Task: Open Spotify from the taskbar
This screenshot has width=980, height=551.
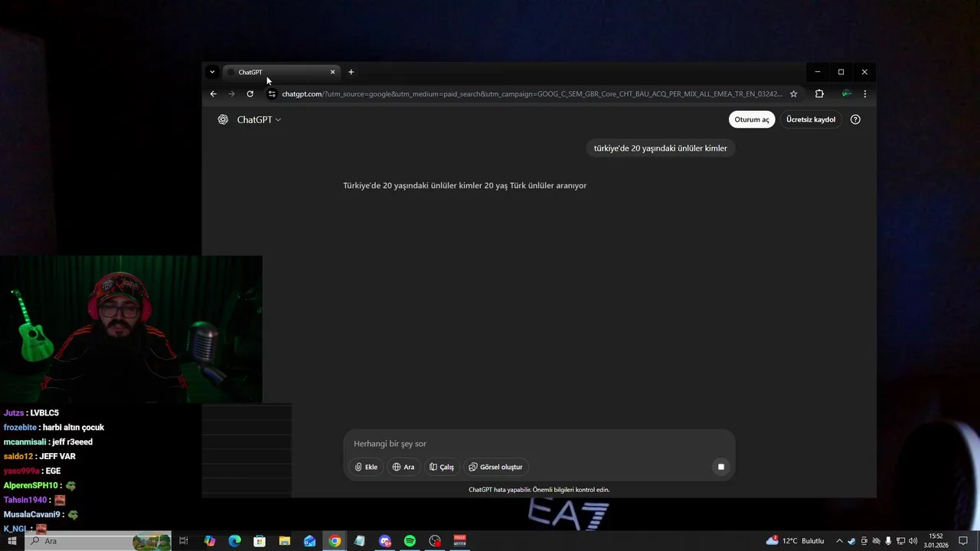Action: click(410, 541)
